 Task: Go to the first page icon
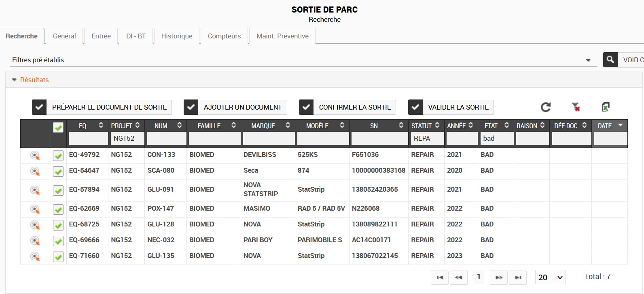pos(440,277)
